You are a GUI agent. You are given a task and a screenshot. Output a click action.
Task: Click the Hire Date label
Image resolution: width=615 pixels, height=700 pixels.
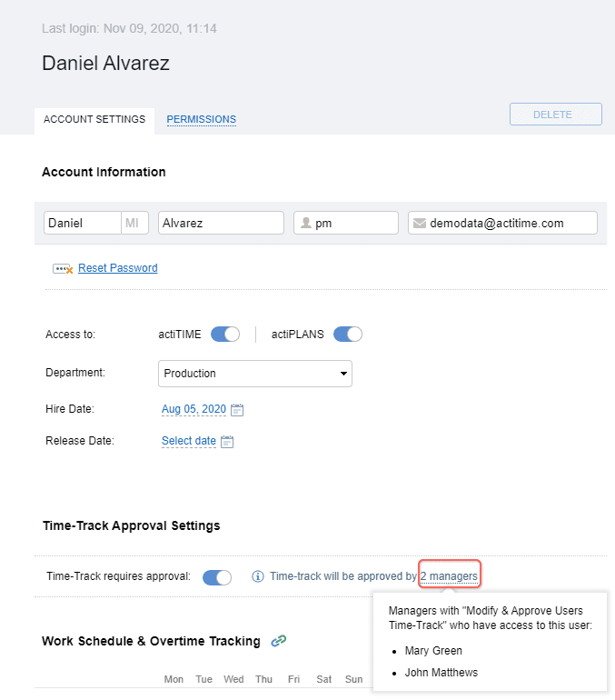70,409
